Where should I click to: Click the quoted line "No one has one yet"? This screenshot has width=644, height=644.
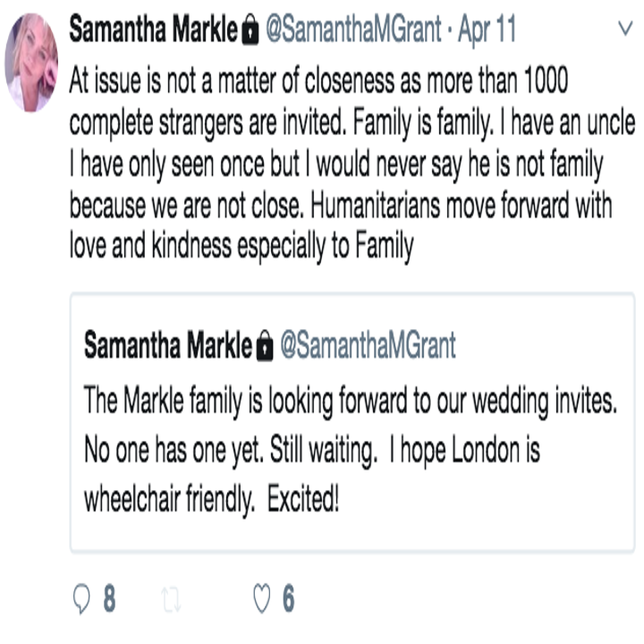tap(311, 448)
